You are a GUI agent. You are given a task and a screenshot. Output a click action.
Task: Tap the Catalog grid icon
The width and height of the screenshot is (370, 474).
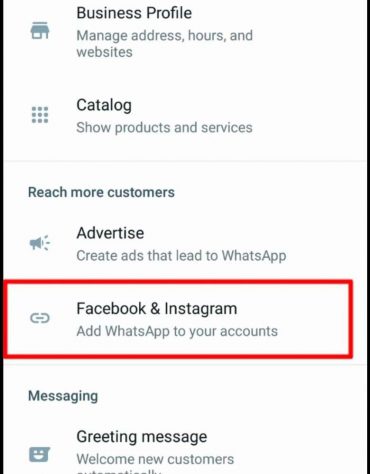point(40,115)
